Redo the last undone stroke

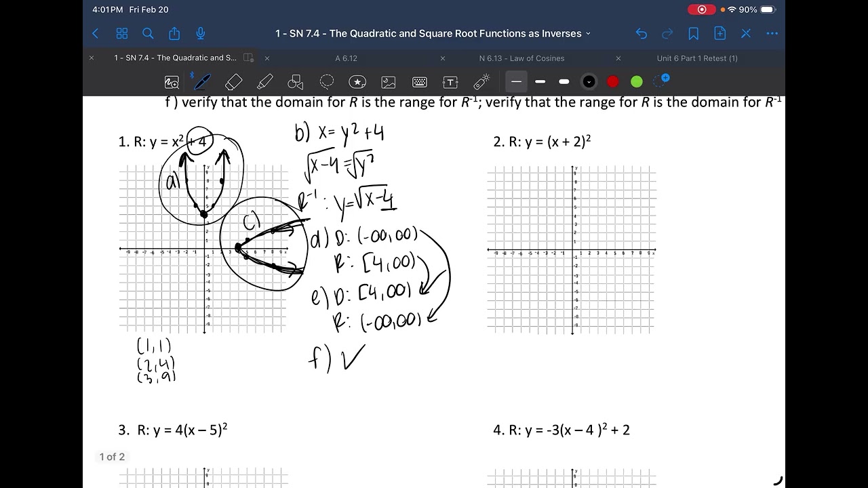coord(667,33)
